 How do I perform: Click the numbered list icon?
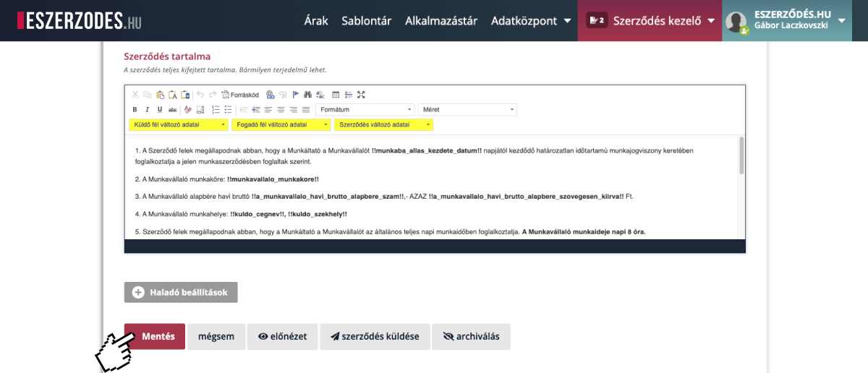[x=216, y=110]
